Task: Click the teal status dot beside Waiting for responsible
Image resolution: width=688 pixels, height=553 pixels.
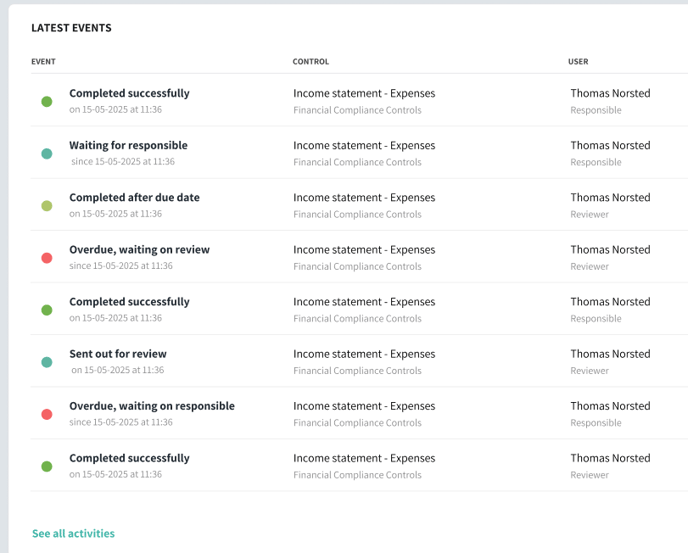Action: [47, 154]
